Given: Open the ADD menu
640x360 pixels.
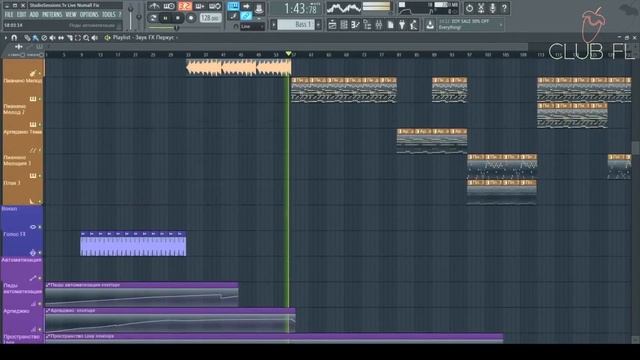Looking at the screenshot, I should click(34, 15).
